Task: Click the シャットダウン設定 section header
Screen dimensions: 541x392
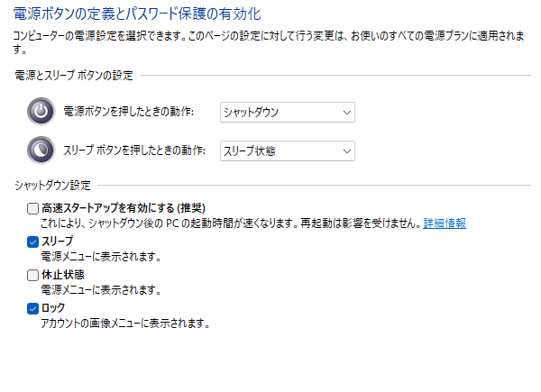Action: [52, 186]
